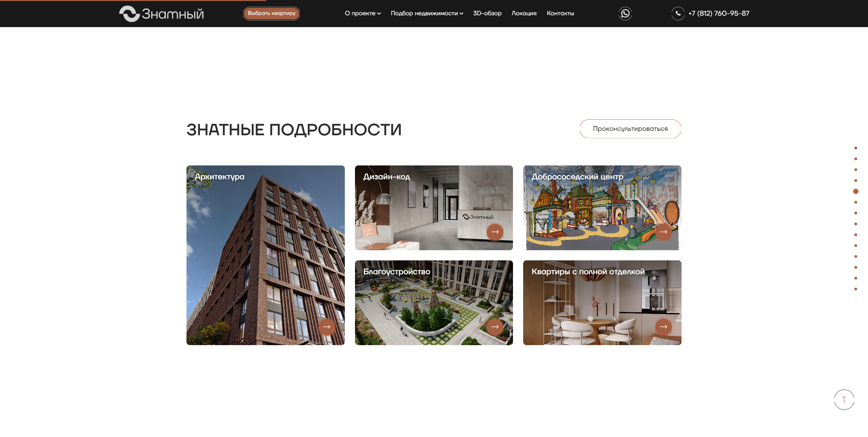Screen dimensions: 868x437
Task: Click the WhatsApp icon in header
Action: (625, 14)
